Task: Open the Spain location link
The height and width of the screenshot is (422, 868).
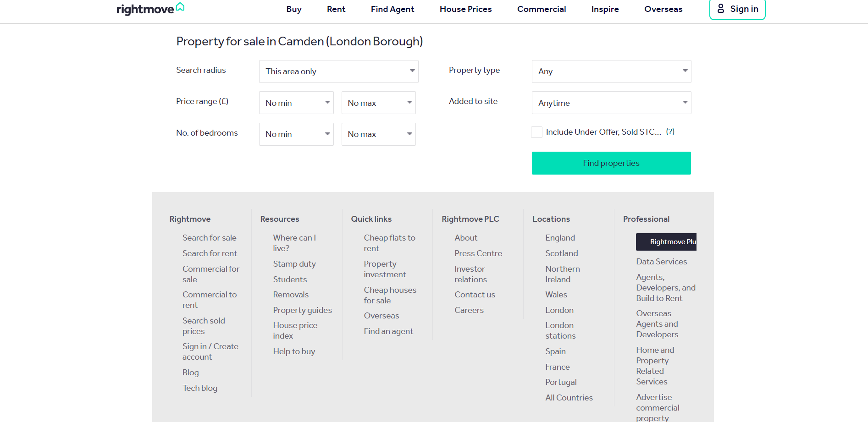Action: [x=555, y=351]
